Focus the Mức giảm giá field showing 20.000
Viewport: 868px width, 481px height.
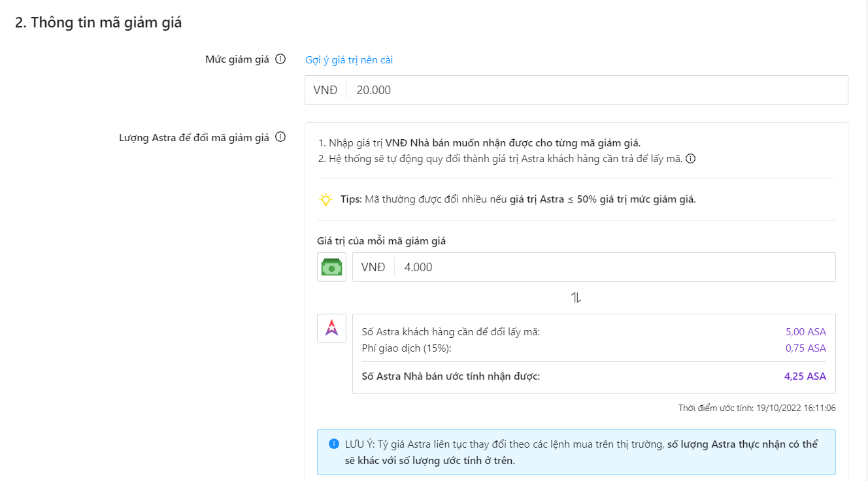tap(576, 90)
